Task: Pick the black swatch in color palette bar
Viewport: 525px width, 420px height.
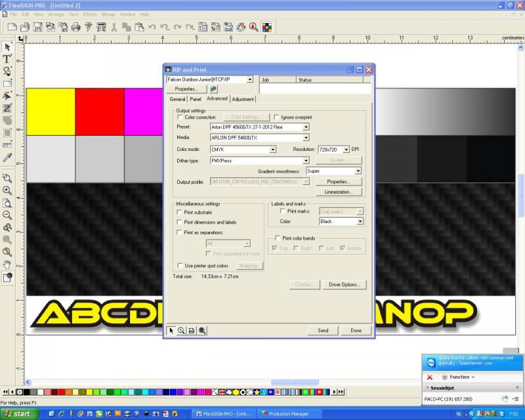Action: coord(26,392)
